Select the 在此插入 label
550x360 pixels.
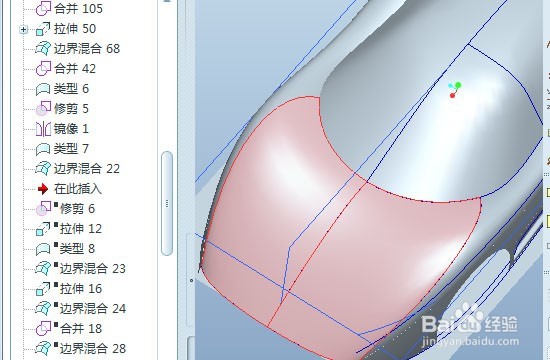tap(78, 189)
